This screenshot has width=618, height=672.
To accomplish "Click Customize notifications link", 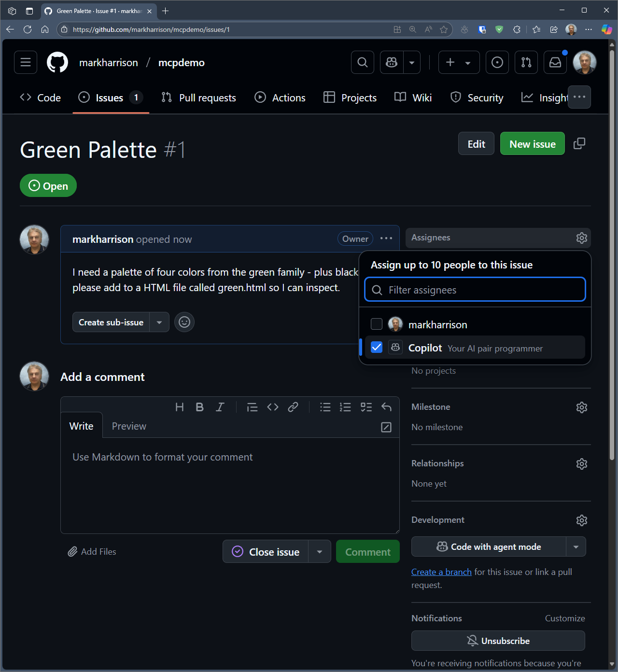I will click(x=565, y=618).
